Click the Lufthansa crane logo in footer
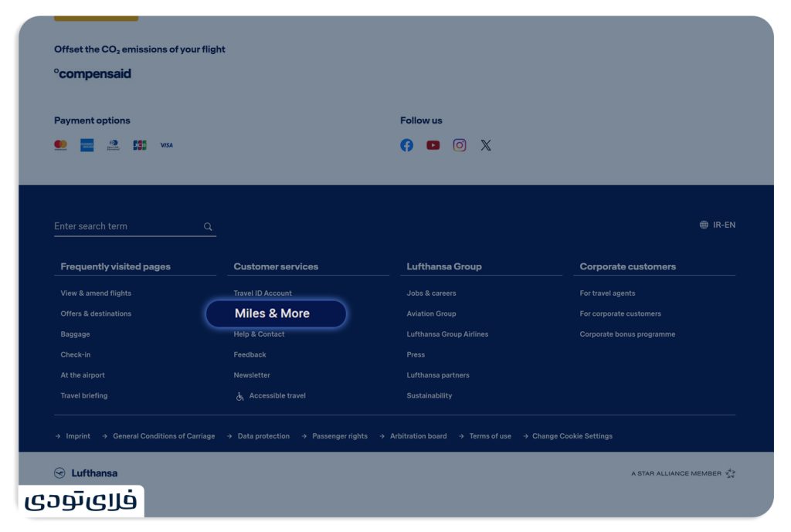Image resolution: width=791 pixels, height=532 pixels. 59,473
